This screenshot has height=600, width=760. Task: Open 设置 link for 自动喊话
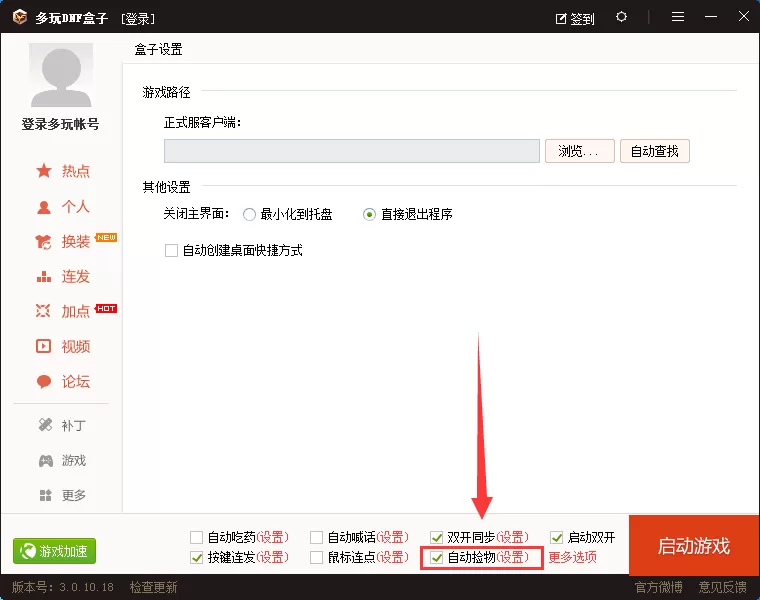click(x=393, y=537)
